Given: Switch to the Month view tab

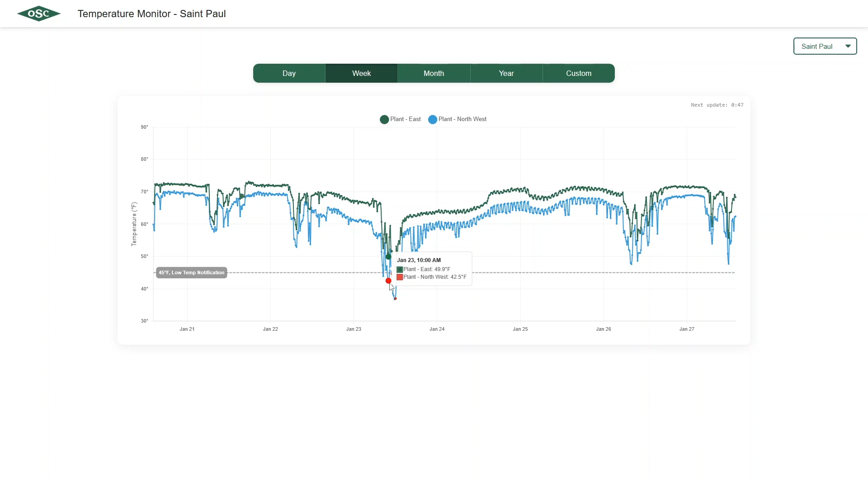Looking at the screenshot, I should pyautogui.click(x=434, y=73).
